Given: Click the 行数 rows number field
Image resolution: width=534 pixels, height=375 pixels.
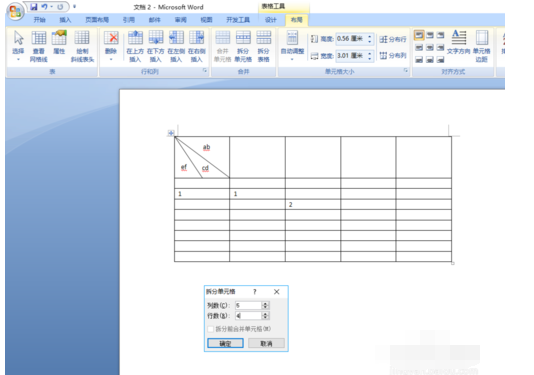Looking at the screenshot, I should pyautogui.click(x=249, y=316).
